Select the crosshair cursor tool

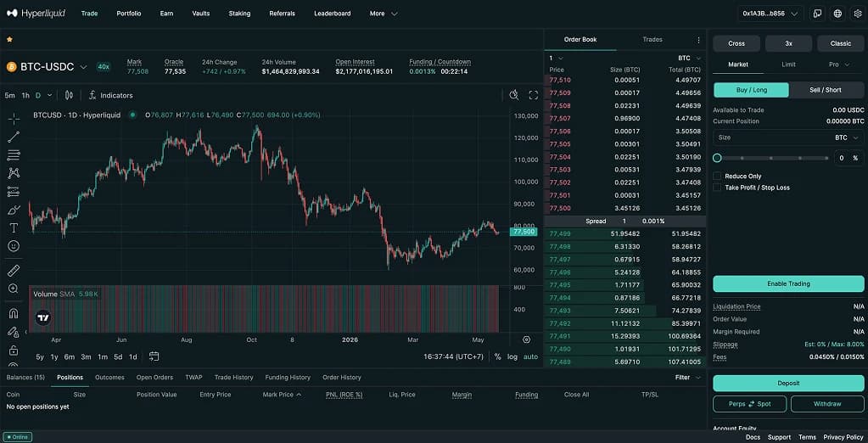click(14, 119)
